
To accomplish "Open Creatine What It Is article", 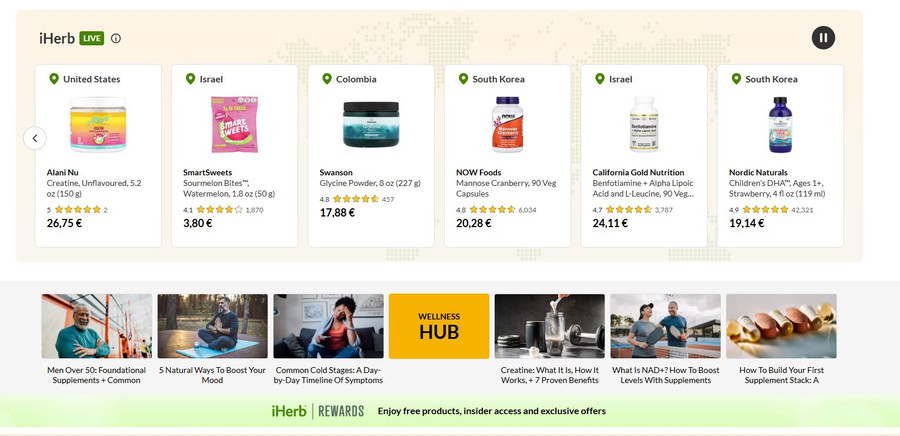I will coord(550,339).
